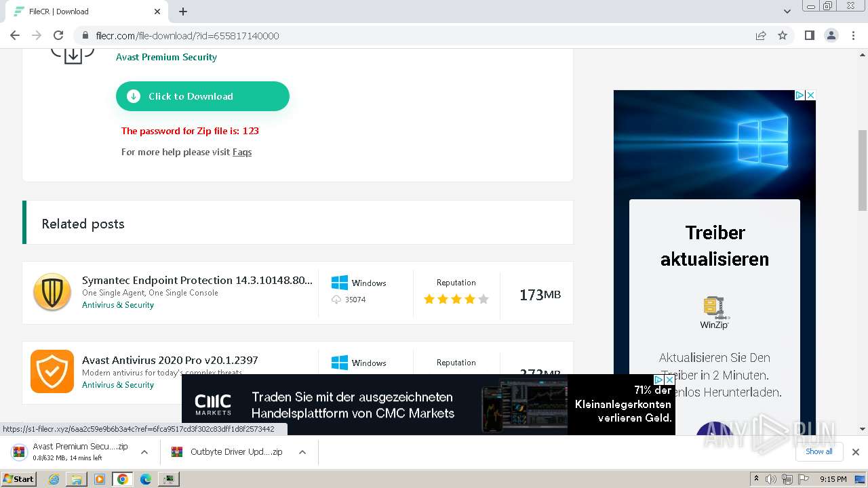Click the taskbar clock showing 9:15 PM
Screen dimensions: 868x488
(833, 479)
